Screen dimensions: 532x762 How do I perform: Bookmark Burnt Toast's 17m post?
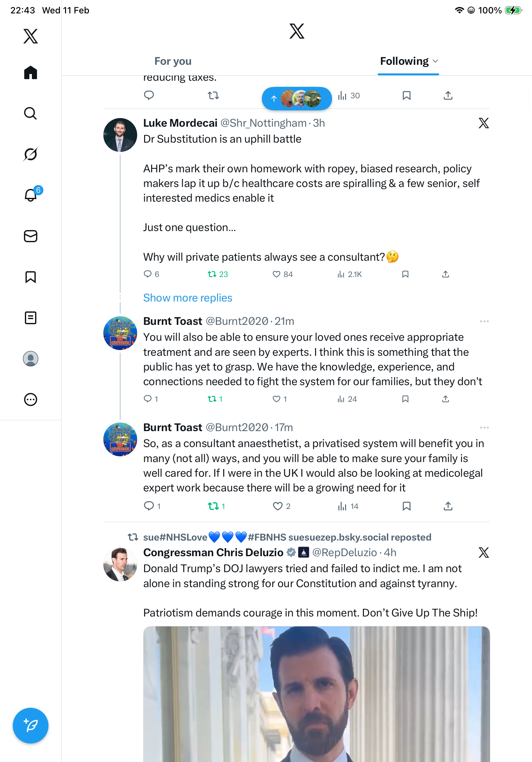(406, 506)
